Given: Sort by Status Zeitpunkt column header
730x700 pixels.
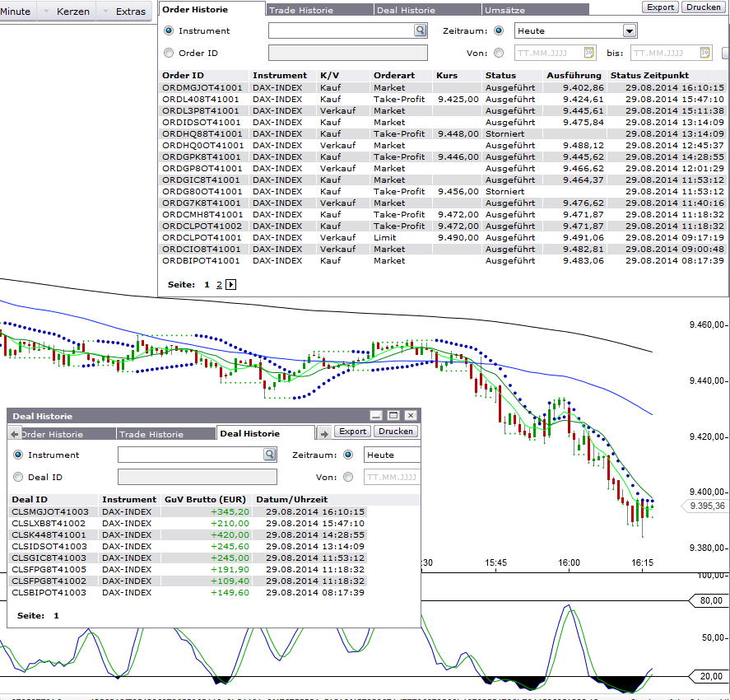Looking at the screenshot, I should [x=649, y=76].
